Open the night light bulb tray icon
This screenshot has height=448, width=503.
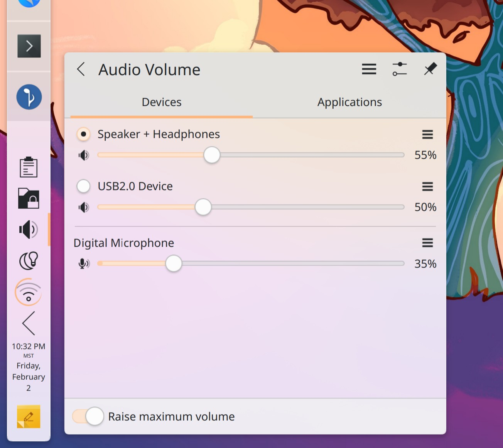pos(29,260)
